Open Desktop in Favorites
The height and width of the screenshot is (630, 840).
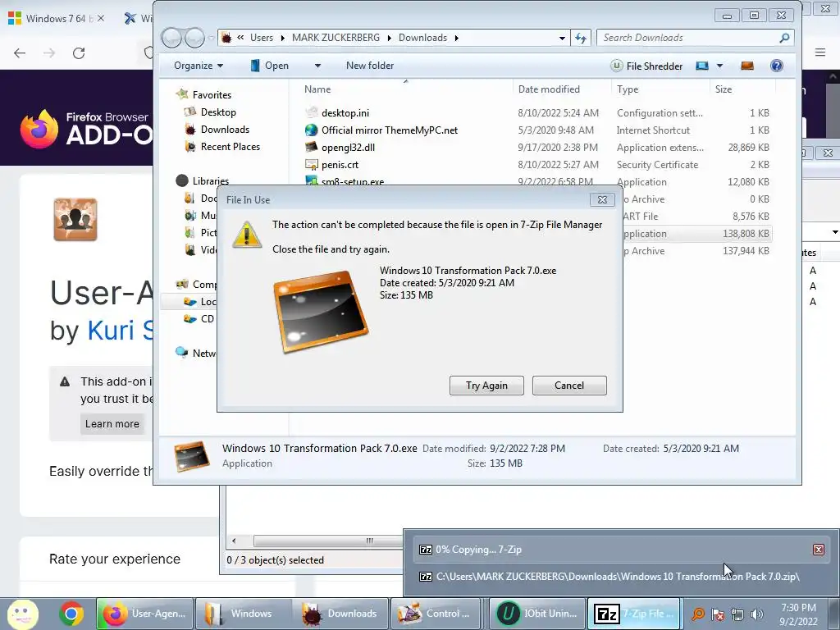coord(218,112)
